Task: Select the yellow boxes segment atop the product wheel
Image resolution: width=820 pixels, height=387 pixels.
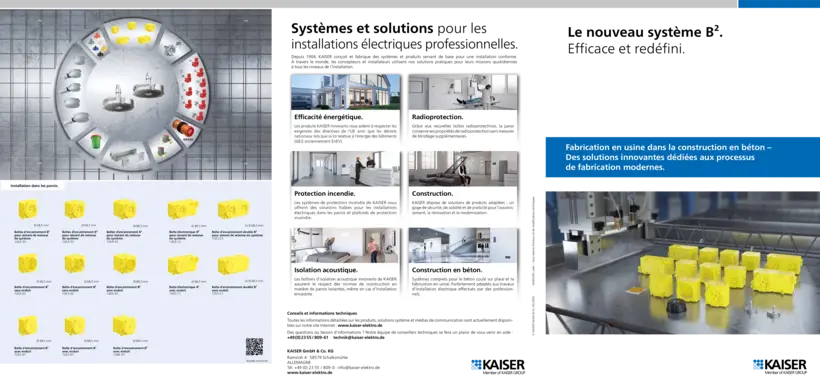Action: (132, 33)
